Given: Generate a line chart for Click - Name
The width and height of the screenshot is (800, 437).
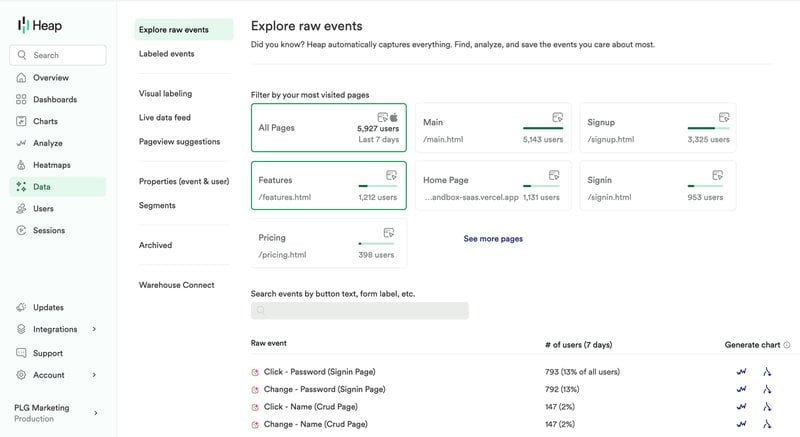Looking at the screenshot, I should click(741, 406).
